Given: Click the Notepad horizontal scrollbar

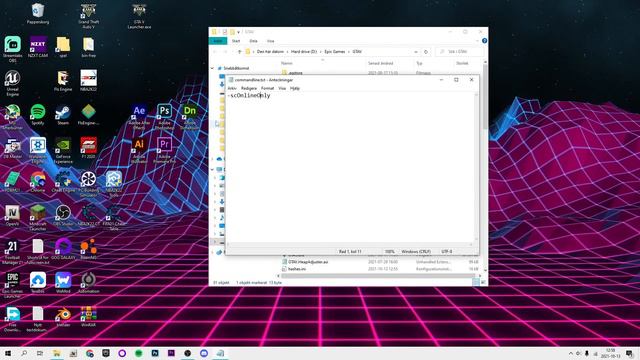Looking at the screenshot, I should pos(349,244).
